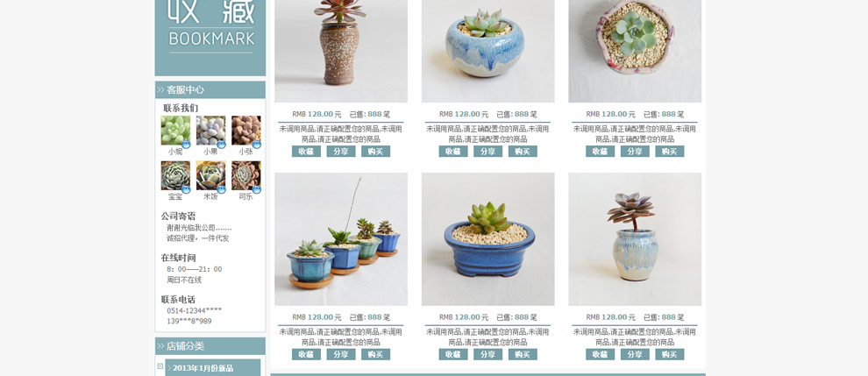This screenshot has height=376, width=868.
Task: Open chat with 小张 customer service
Action: pos(245,130)
